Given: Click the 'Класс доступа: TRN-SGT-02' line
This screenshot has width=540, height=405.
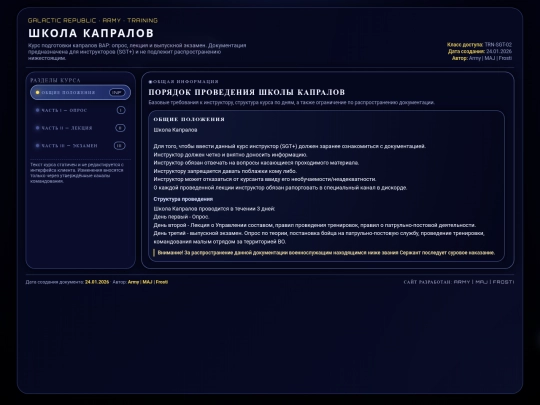Looking at the screenshot, I should coord(479,45).
